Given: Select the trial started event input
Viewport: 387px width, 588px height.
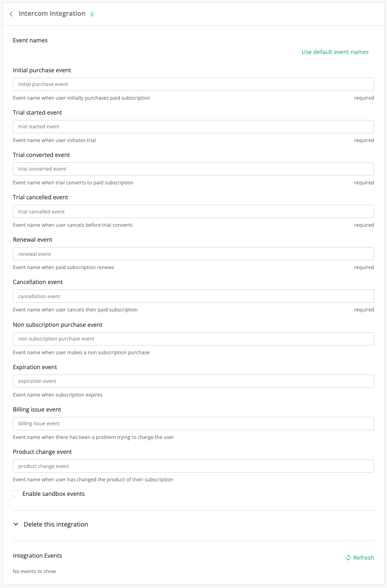Looking at the screenshot, I should point(193,127).
